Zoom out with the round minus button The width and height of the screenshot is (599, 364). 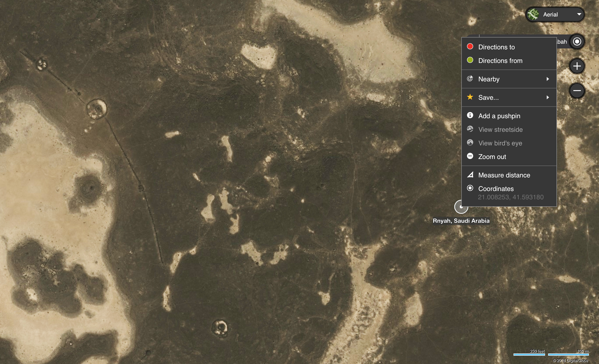(x=577, y=91)
